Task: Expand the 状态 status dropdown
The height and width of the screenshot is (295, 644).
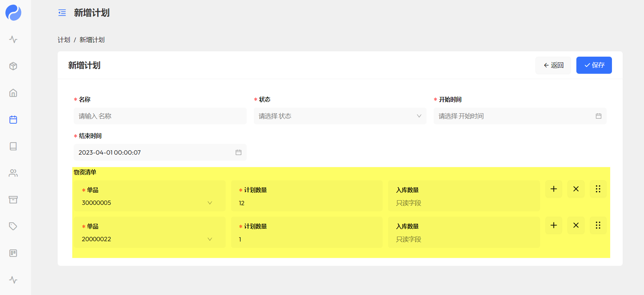Action: click(x=340, y=116)
